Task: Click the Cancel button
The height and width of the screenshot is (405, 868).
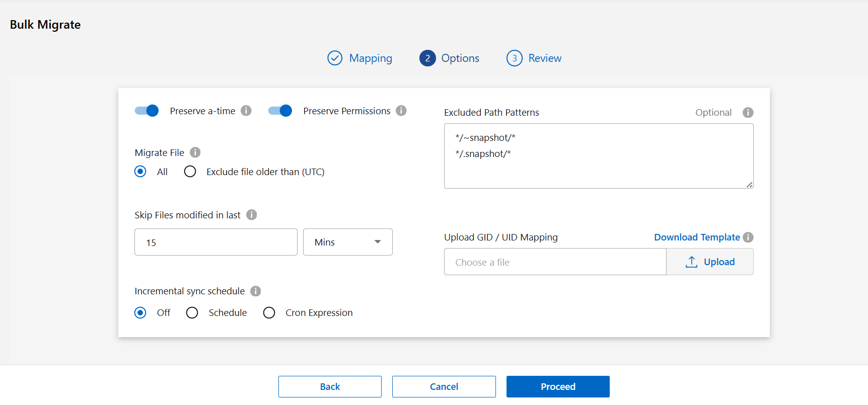Action: (x=444, y=386)
